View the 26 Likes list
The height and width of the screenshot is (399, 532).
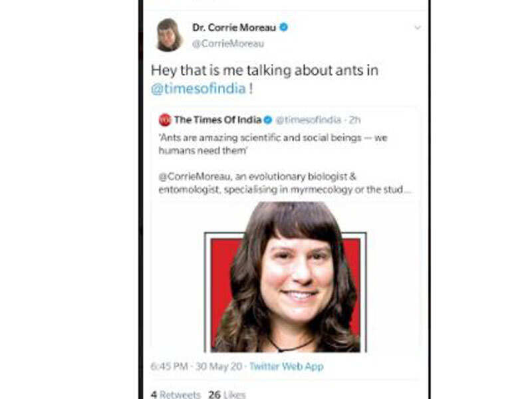click(x=227, y=394)
